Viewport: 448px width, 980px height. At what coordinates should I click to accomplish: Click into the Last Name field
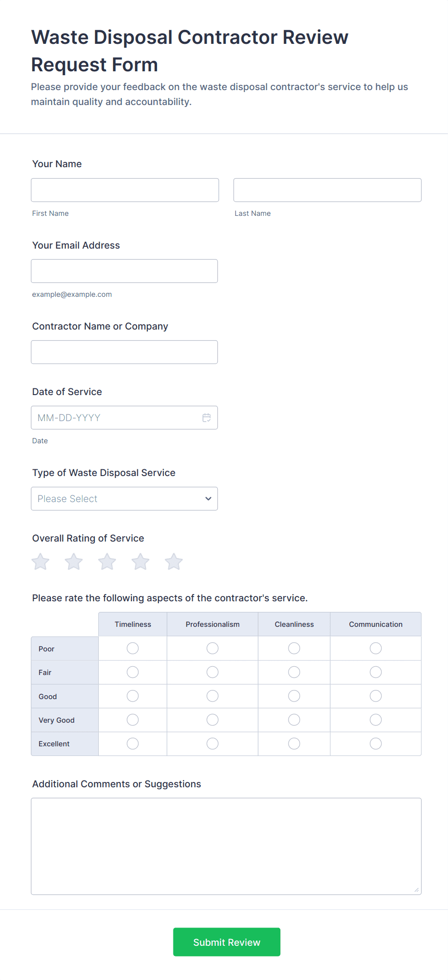pyautogui.click(x=327, y=190)
